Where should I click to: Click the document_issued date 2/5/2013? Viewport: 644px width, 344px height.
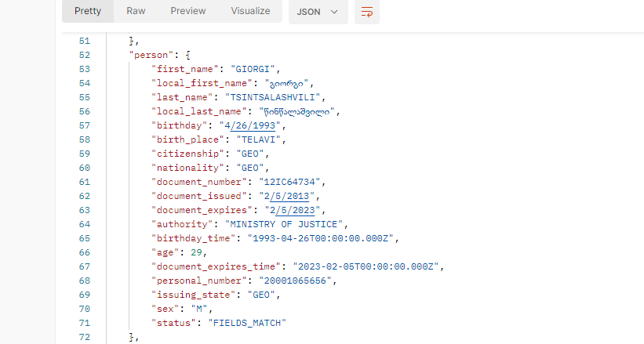click(286, 196)
